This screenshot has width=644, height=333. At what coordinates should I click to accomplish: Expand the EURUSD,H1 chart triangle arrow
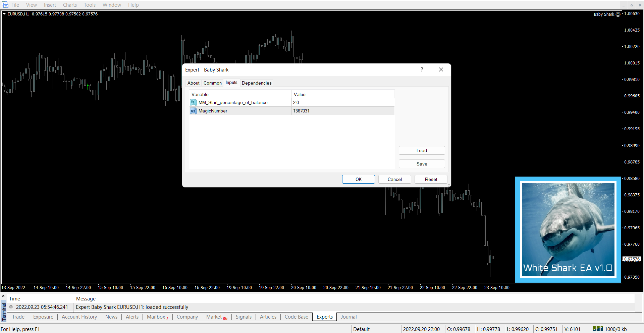[x=4, y=14]
